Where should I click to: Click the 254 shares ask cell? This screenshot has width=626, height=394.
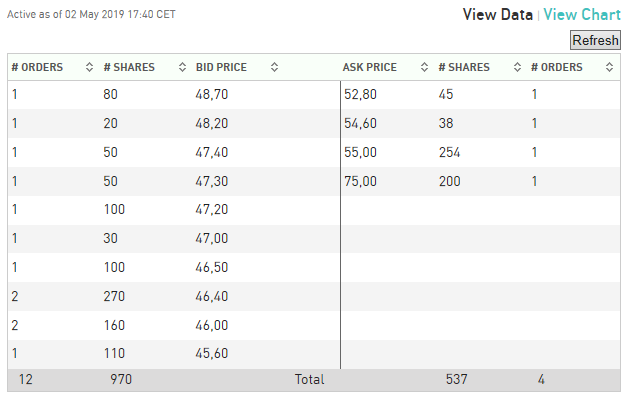tap(450, 152)
